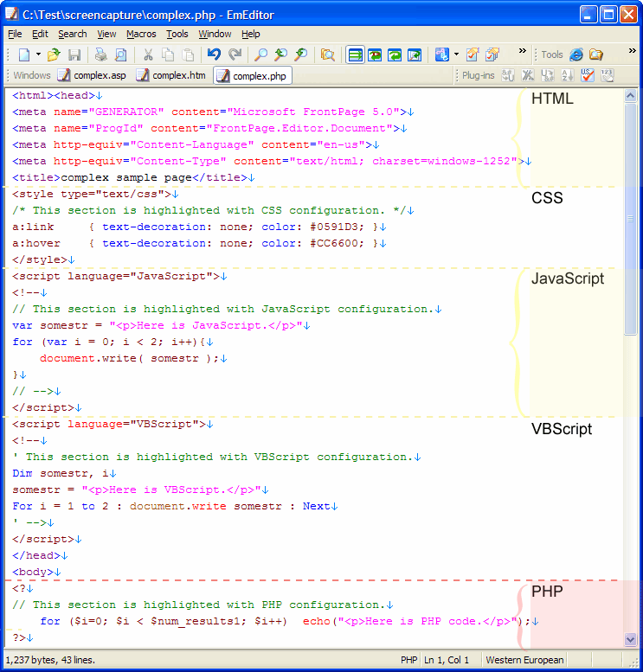Click the Print Preview icon
Screen dimensions: 643x672
(x=121, y=54)
